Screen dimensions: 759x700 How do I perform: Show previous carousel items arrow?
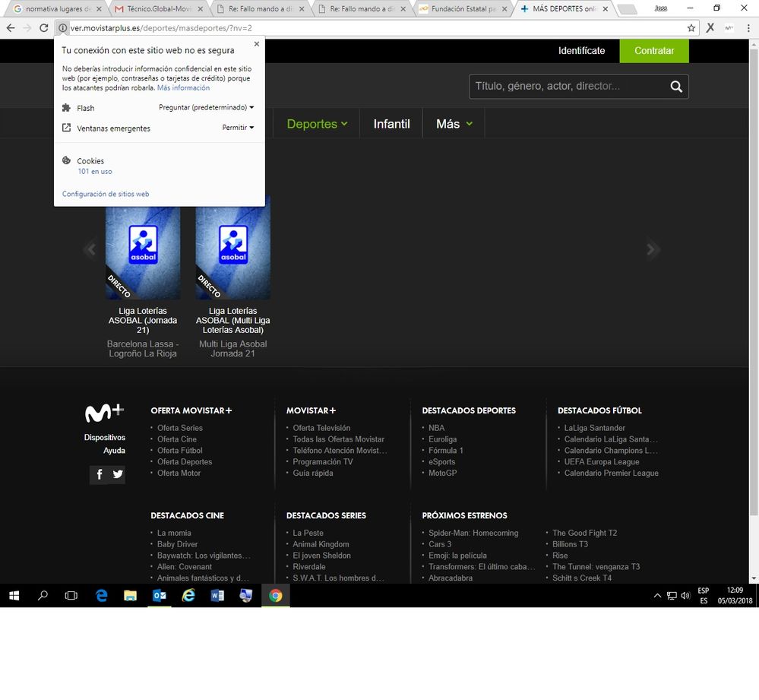90,249
